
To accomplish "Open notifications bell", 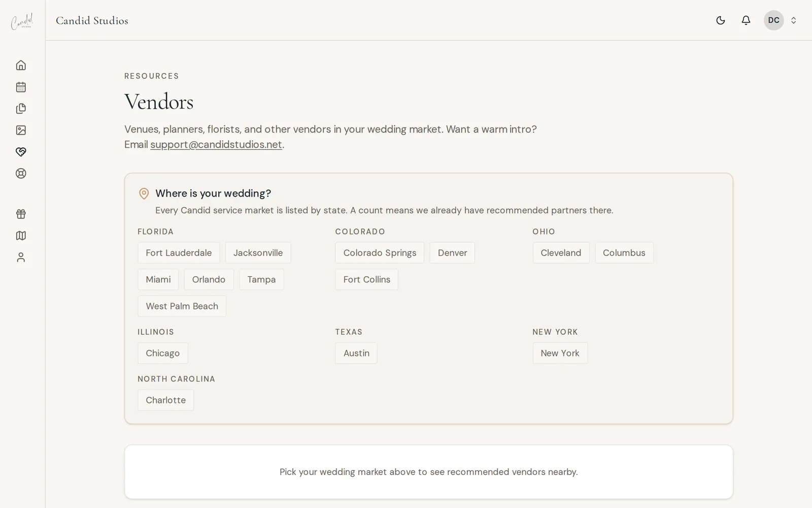I will pyautogui.click(x=746, y=20).
